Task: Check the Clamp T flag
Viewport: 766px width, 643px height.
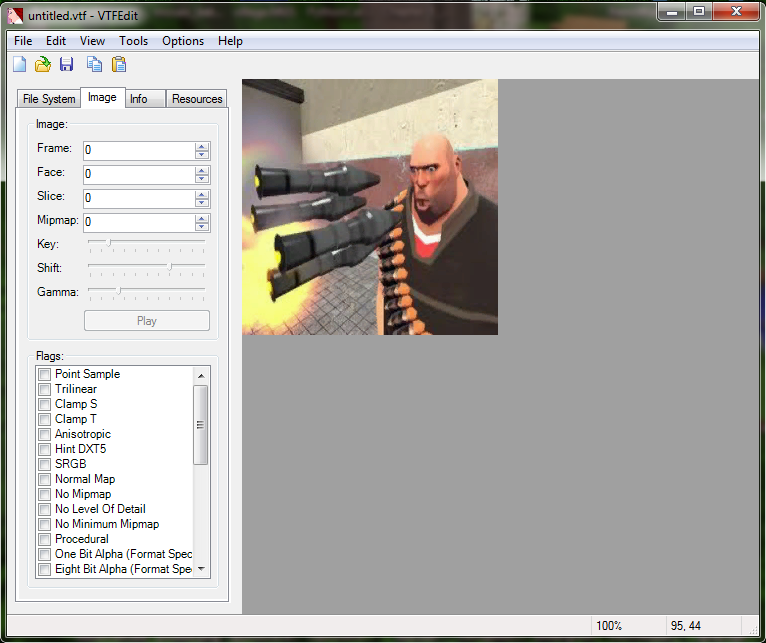Action: point(44,419)
